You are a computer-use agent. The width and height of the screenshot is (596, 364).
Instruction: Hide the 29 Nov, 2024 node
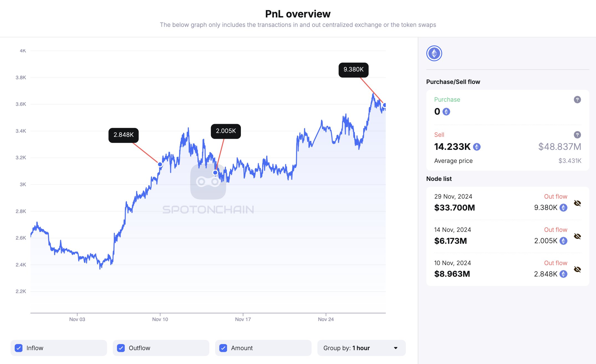(x=577, y=203)
